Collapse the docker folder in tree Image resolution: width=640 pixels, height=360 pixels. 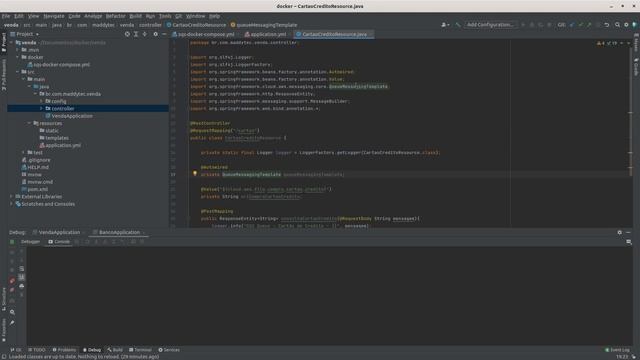[x=18, y=57]
